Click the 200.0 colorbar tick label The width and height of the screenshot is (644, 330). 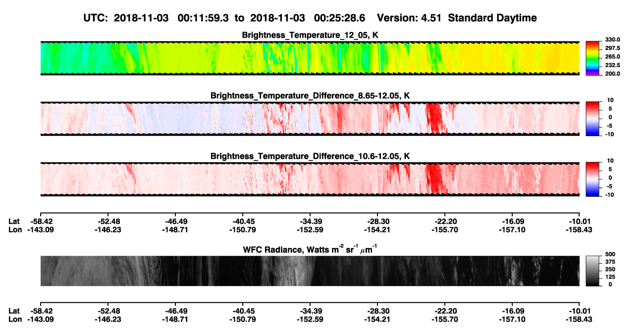[x=613, y=74]
